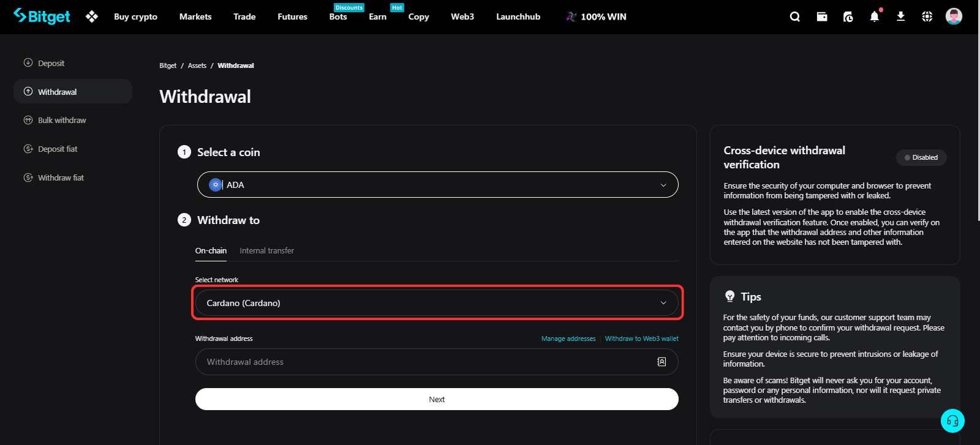Open the notifications bell icon
This screenshot has width=980, height=445.
coord(875,16)
